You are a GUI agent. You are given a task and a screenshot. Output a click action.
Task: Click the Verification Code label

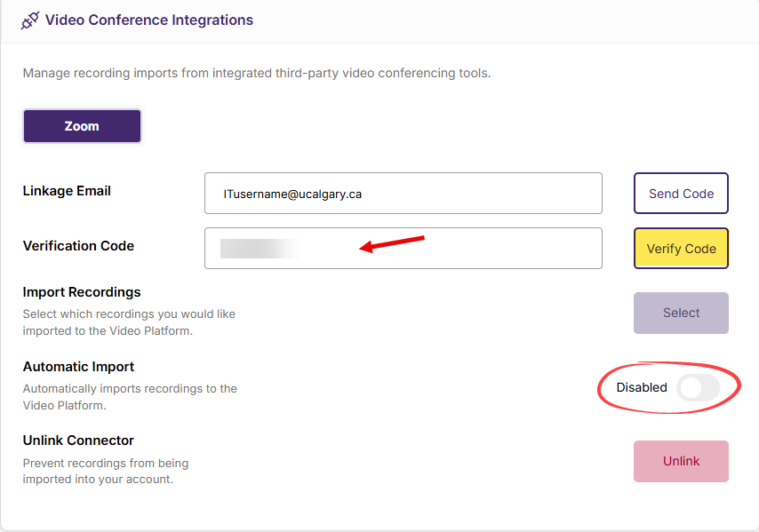pos(78,246)
